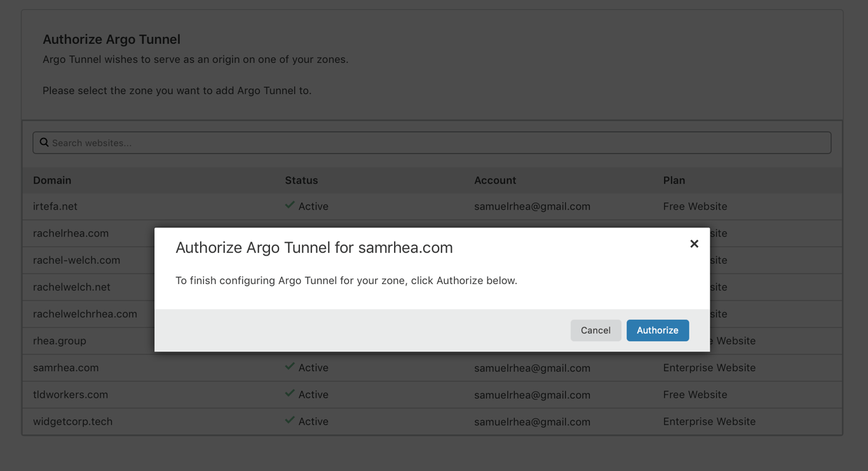Click the Active checkmark icon for widgetcorp.tech
The height and width of the screenshot is (471, 868).
[x=290, y=420]
